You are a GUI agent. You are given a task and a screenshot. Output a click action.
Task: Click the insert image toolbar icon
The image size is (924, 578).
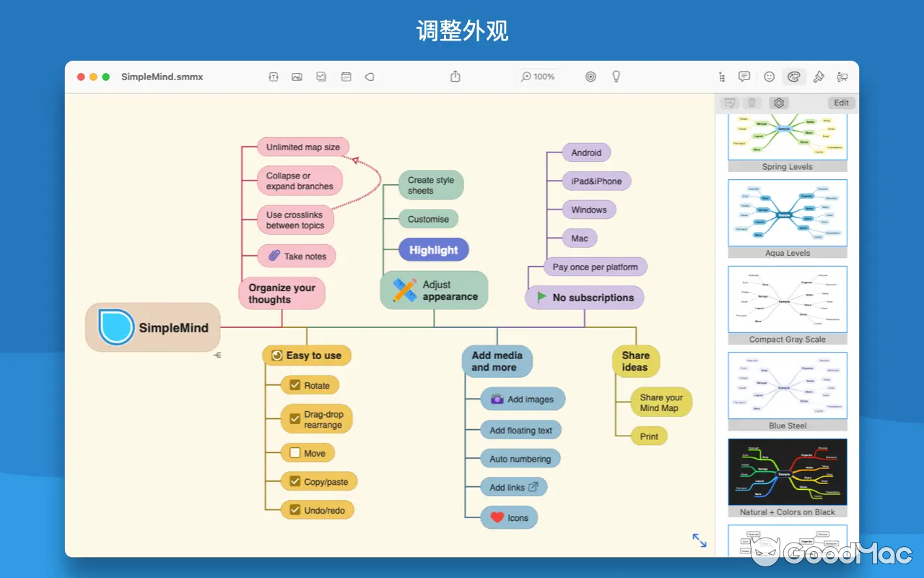pyautogui.click(x=297, y=77)
